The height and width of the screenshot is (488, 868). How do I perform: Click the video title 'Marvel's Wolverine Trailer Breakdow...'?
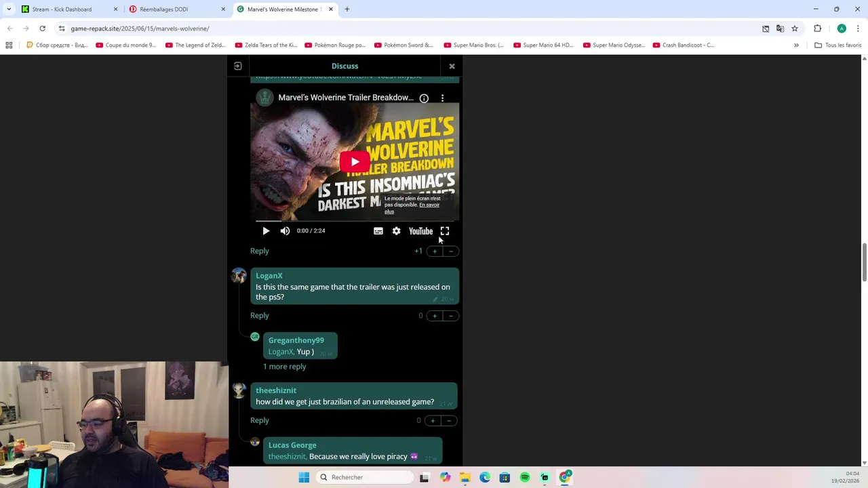(346, 98)
